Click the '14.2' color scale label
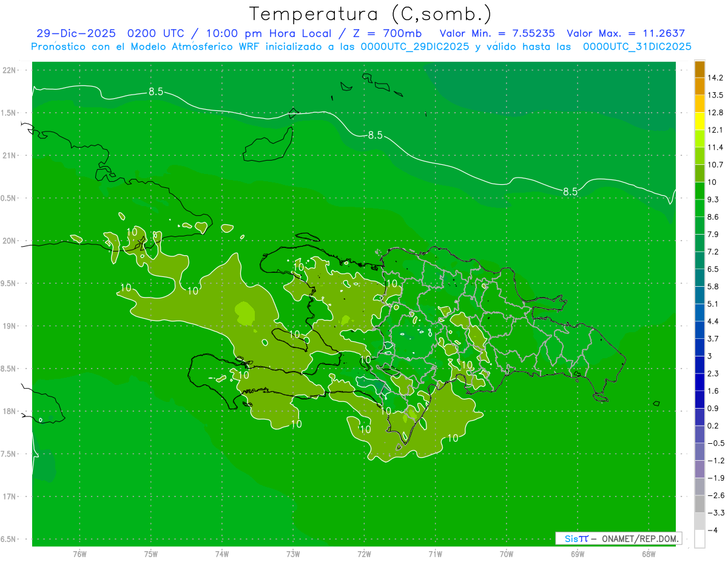This screenshot has width=728, height=562. (716, 78)
